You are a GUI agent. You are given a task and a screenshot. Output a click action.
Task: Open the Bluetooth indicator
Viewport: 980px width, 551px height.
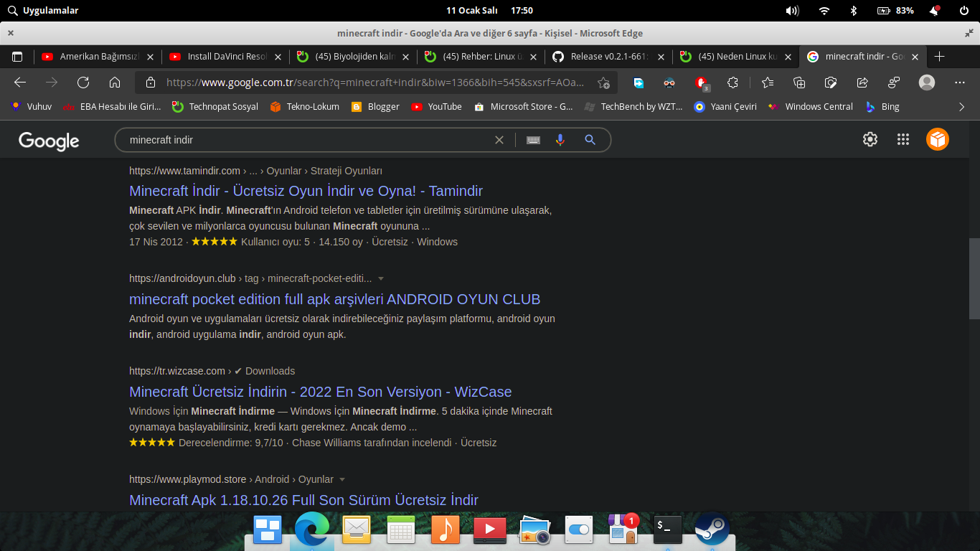click(854, 11)
